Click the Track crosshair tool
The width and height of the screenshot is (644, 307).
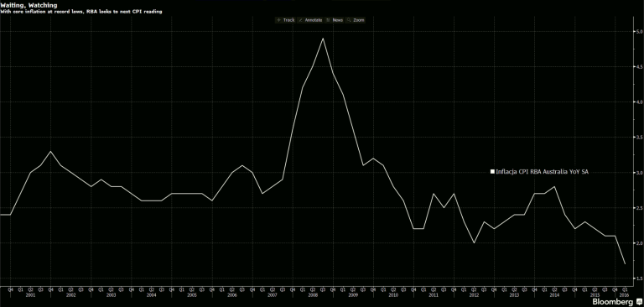[286, 20]
